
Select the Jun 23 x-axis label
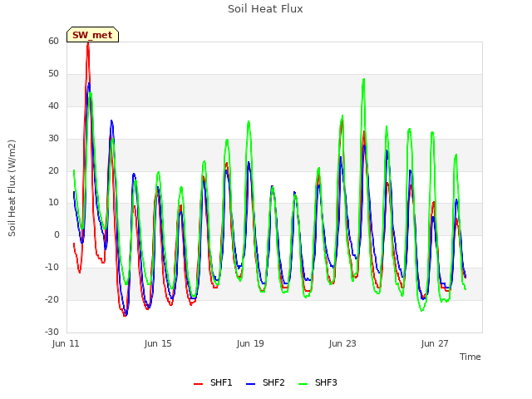click(x=342, y=343)
